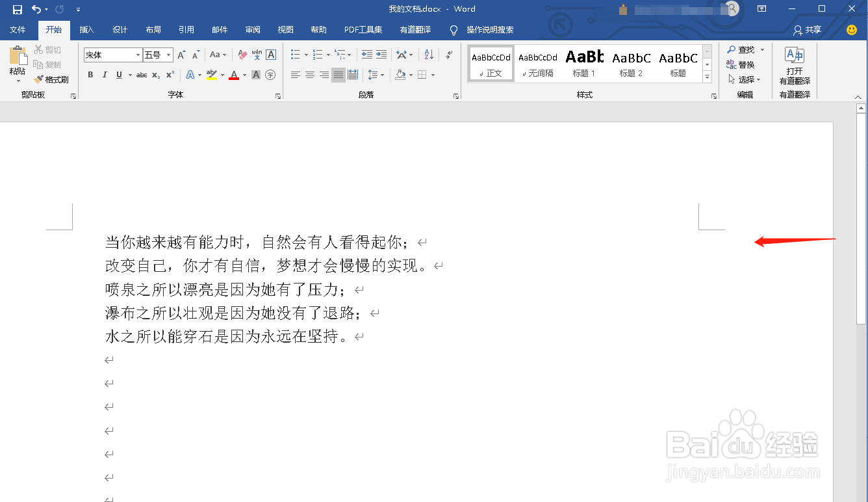Click the vertical scrollbar thumb
868x502 pixels.
click(x=861, y=220)
